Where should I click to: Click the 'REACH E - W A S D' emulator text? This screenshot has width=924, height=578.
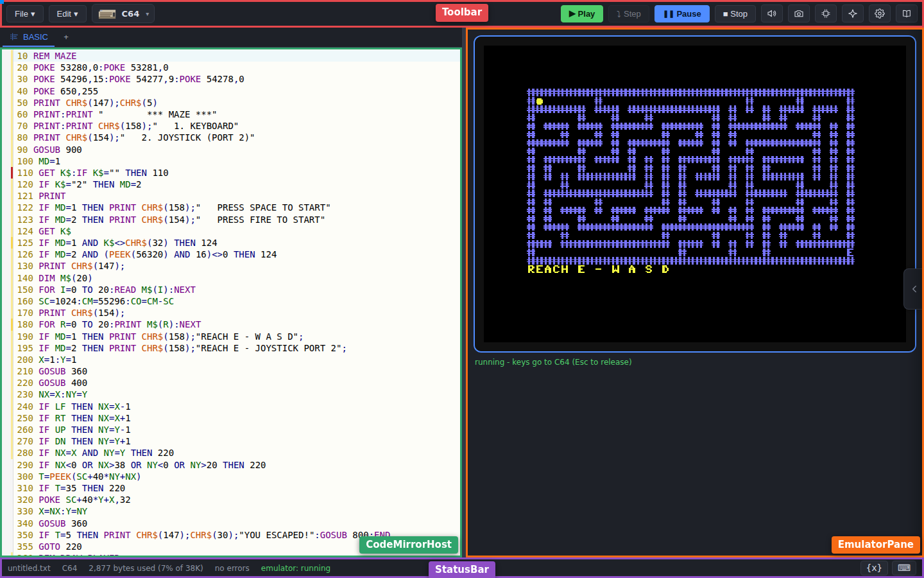[598, 269]
